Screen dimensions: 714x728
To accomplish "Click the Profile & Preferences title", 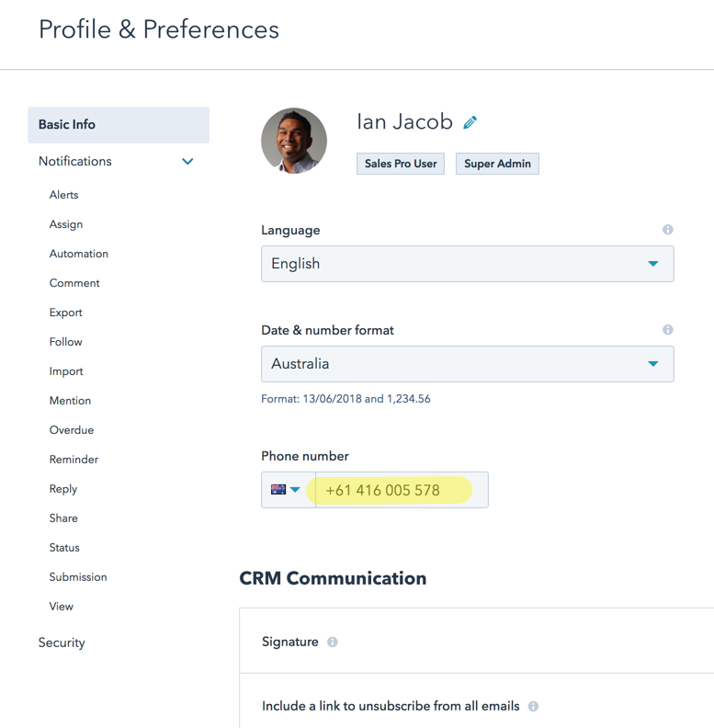I will (159, 29).
